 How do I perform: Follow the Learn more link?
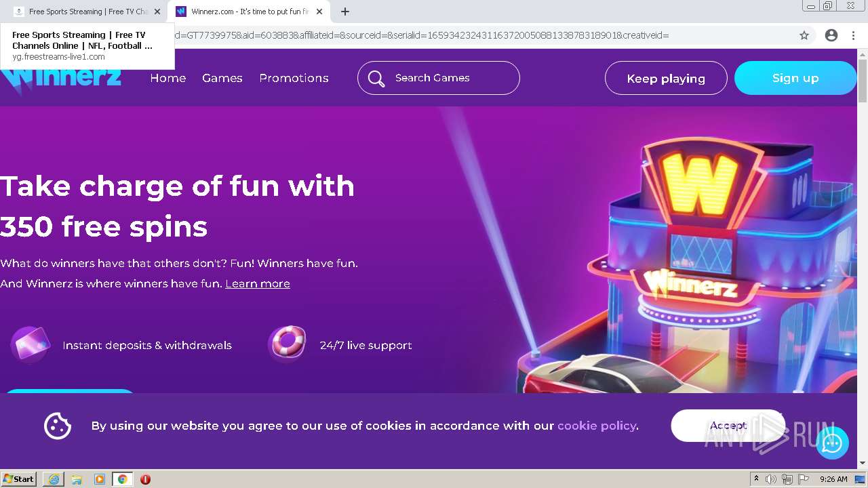click(258, 283)
